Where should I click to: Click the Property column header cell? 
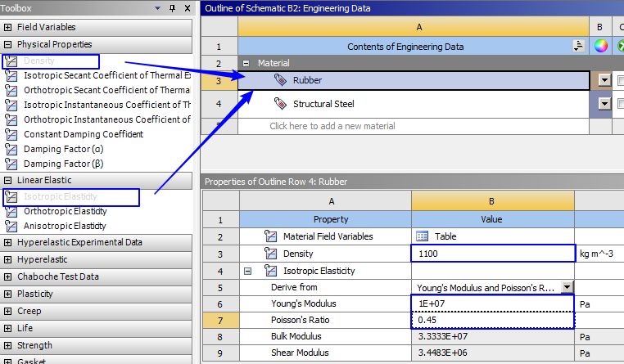pyautogui.click(x=325, y=219)
